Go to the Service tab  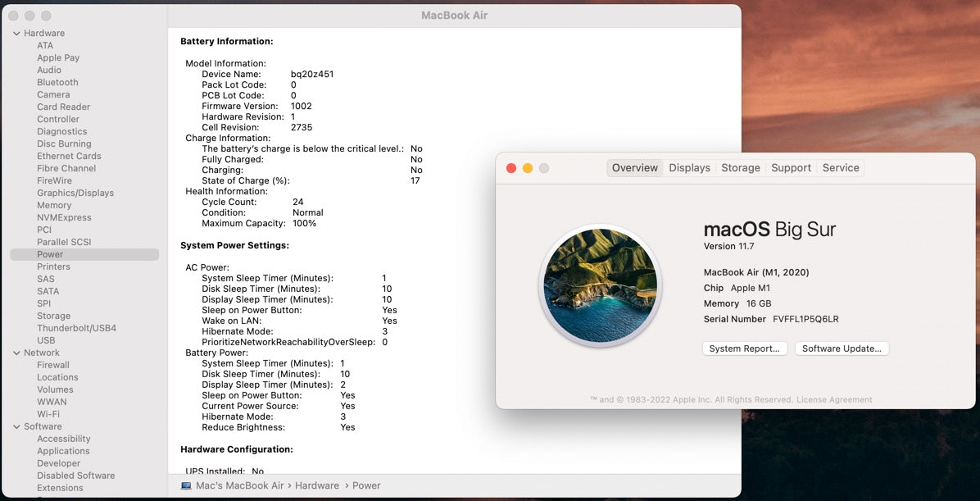tap(841, 168)
